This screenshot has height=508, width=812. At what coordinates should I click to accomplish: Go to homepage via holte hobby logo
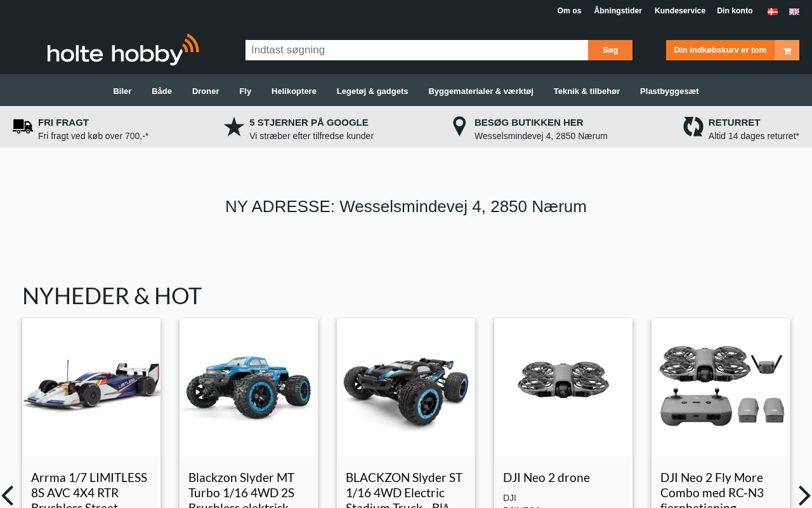(123, 50)
